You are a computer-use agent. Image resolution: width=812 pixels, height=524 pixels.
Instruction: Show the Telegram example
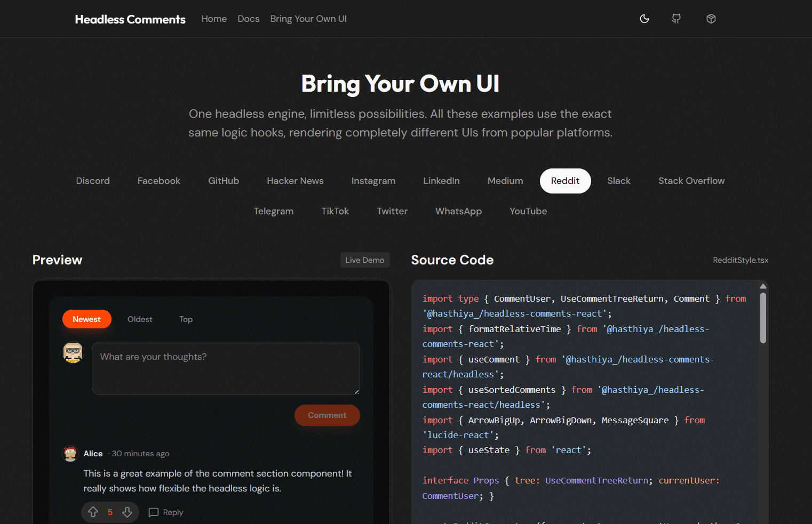pos(274,211)
